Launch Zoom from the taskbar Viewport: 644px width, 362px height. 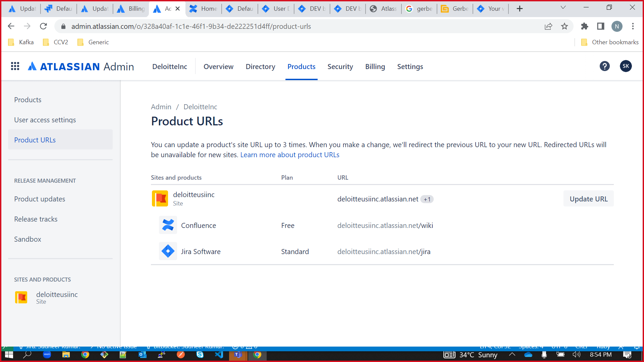tap(47, 355)
